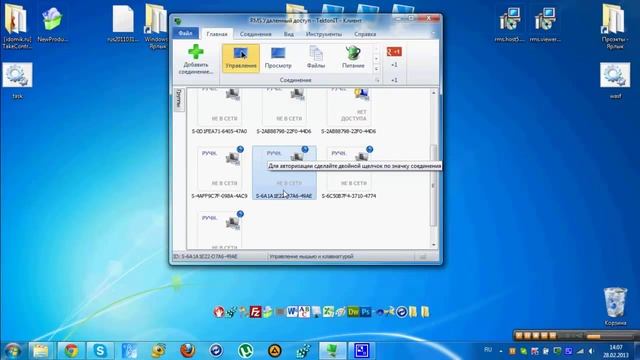Click the ribbon help icon at right

point(433,34)
